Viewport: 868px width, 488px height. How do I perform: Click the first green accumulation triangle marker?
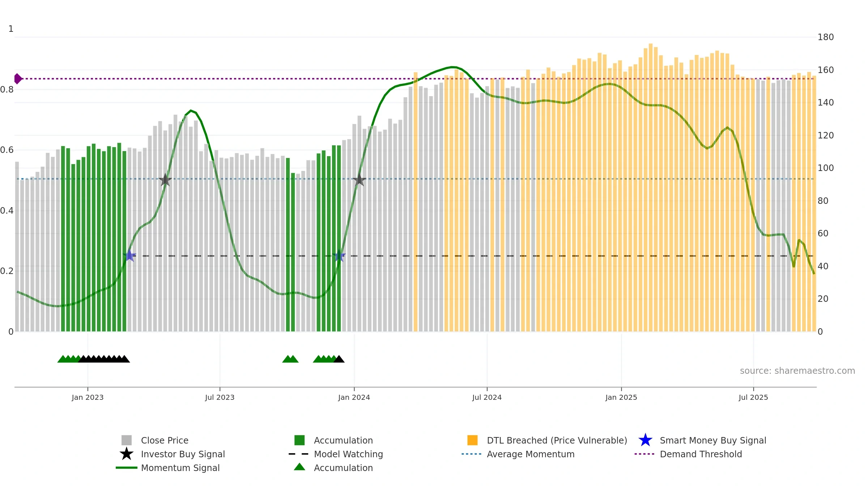pos(63,359)
